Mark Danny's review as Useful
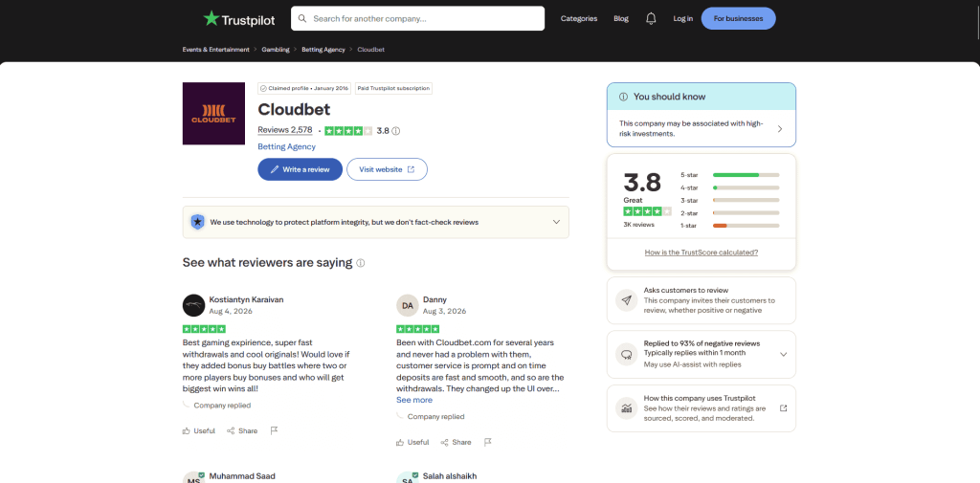This screenshot has width=980, height=483. tap(412, 442)
